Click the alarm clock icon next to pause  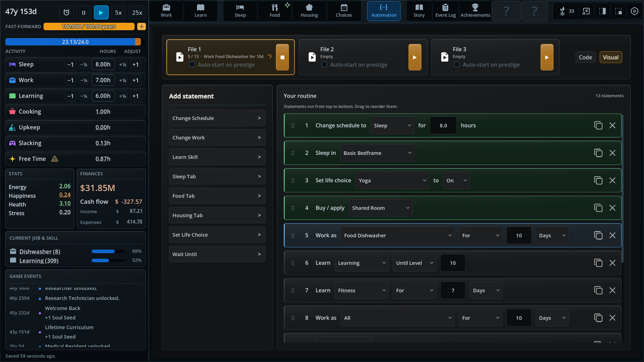click(66, 12)
